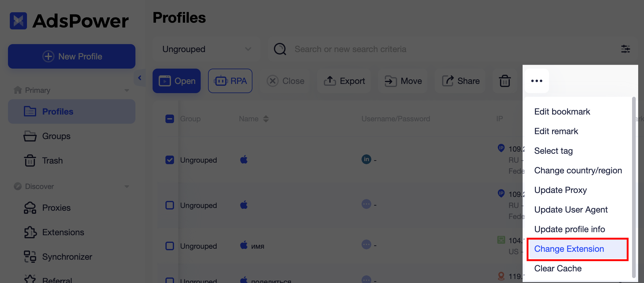The width and height of the screenshot is (644, 283).
Task: Click the Synchronizer icon in sidebar
Action: [x=31, y=257]
